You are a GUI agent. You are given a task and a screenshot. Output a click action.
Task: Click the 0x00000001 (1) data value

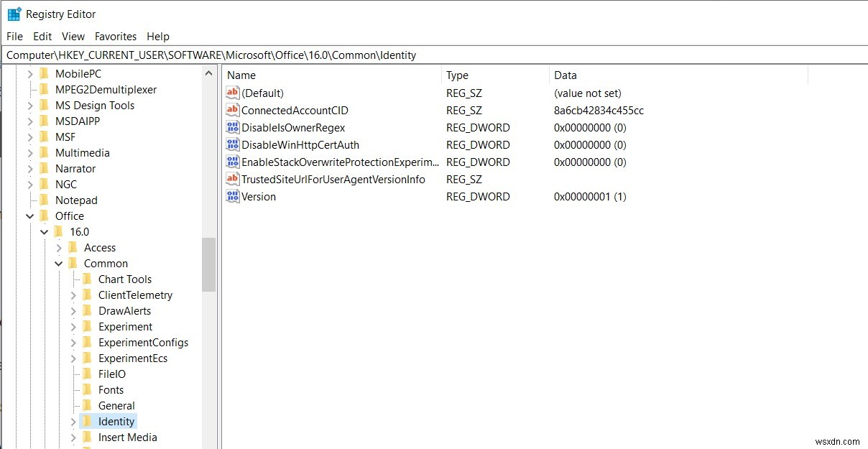click(590, 196)
